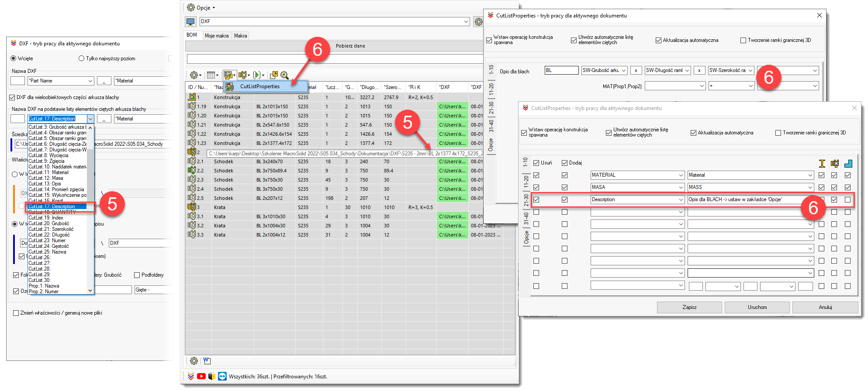868x391 pixels.
Task: Click the yellow assembly toolbar icon
Action: pos(244,75)
